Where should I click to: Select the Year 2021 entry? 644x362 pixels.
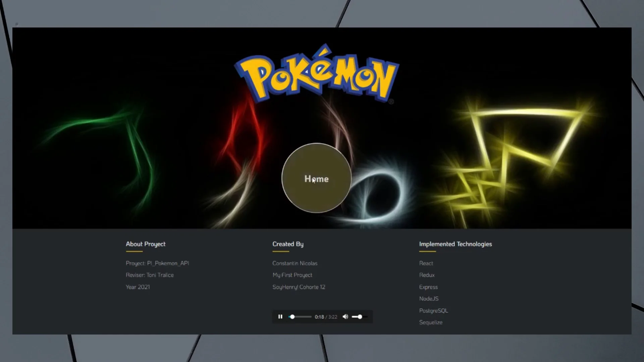coord(138,287)
